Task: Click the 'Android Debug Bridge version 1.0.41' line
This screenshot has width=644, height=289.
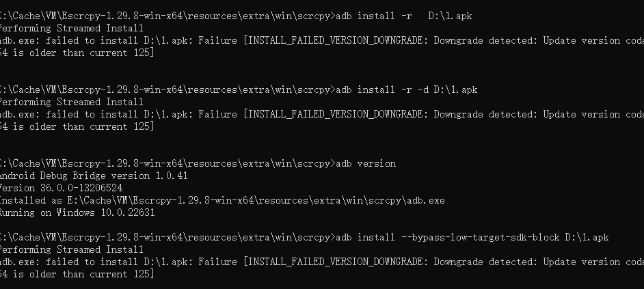Action: [94, 176]
